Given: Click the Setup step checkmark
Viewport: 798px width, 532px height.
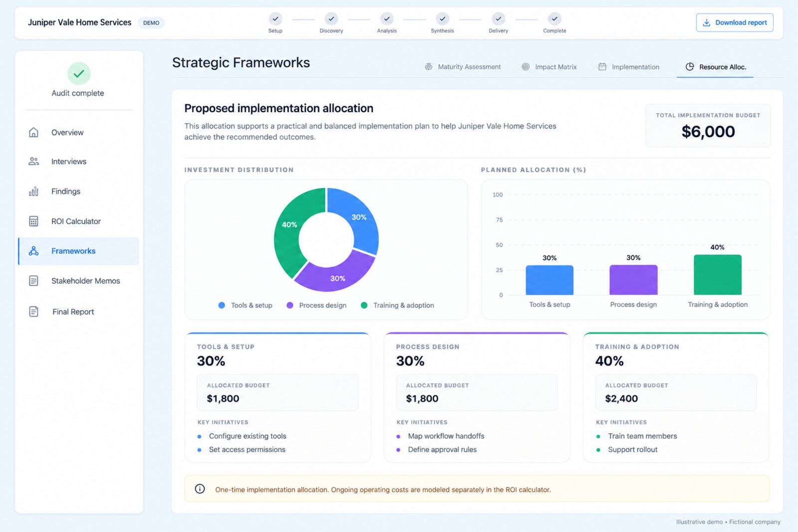Looking at the screenshot, I should pos(275,19).
